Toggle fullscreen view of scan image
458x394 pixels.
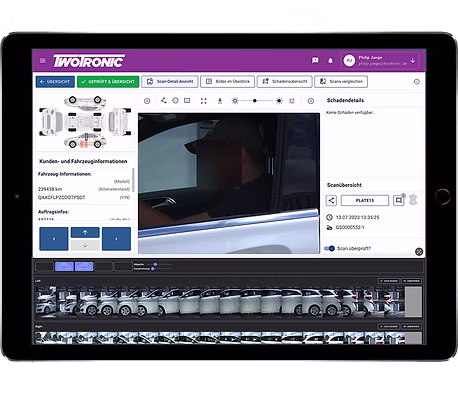pos(204,101)
